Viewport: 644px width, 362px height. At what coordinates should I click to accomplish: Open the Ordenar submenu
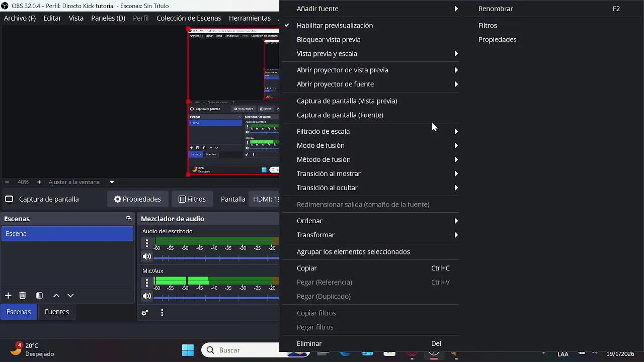[370, 221]
